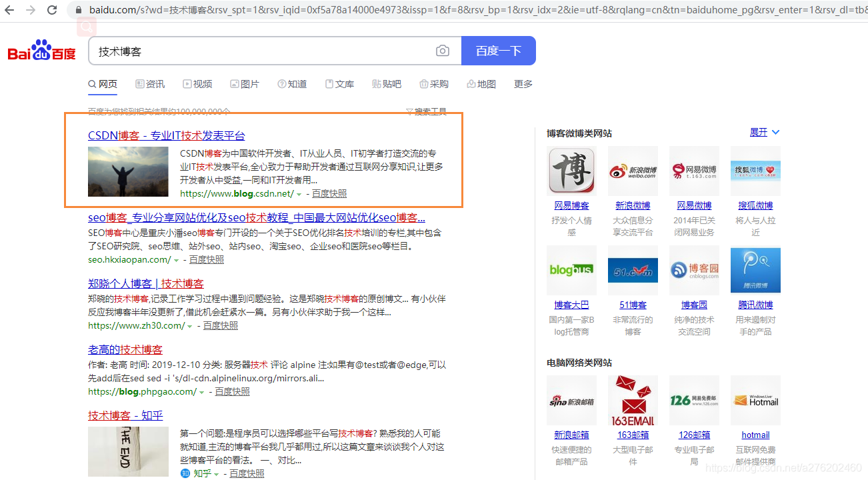Switch to the 图片 search tab
Image resolution: width=868 pixels, height=480 pixels.
click(x=245, y=84)
